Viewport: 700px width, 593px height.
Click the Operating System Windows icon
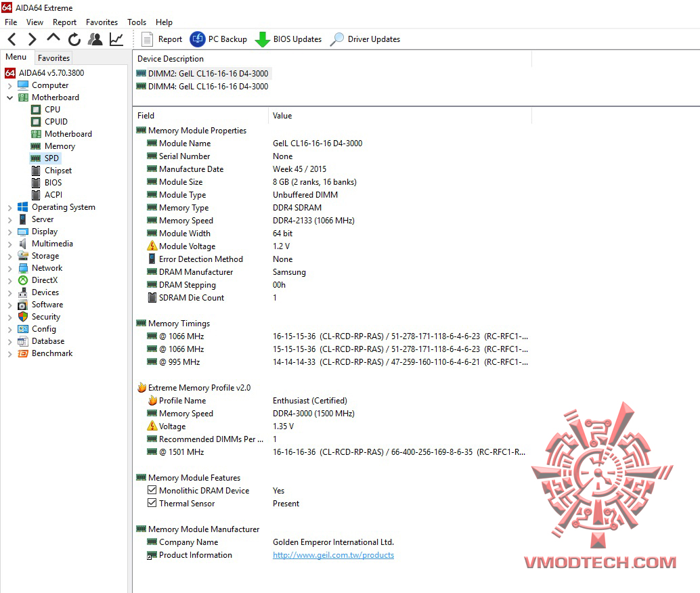click(x=23, y=206)
